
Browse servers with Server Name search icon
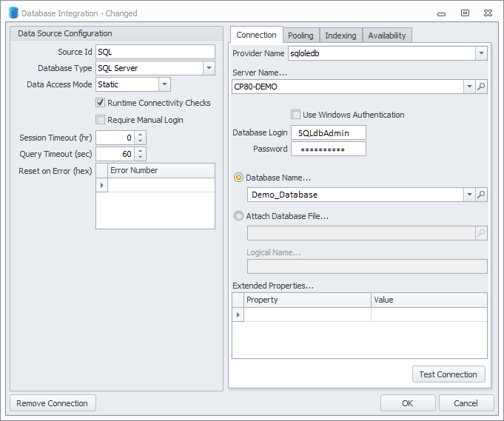481,87
